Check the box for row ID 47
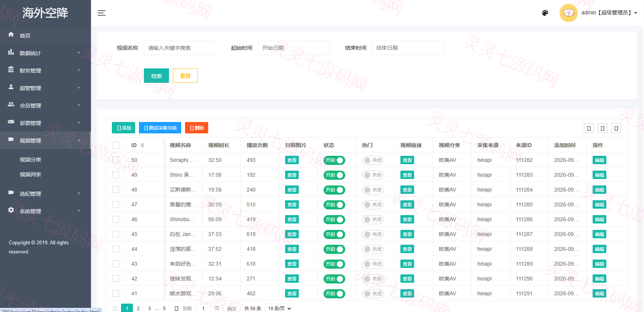This screenshot has height=312, width=644. coord(116,204)
